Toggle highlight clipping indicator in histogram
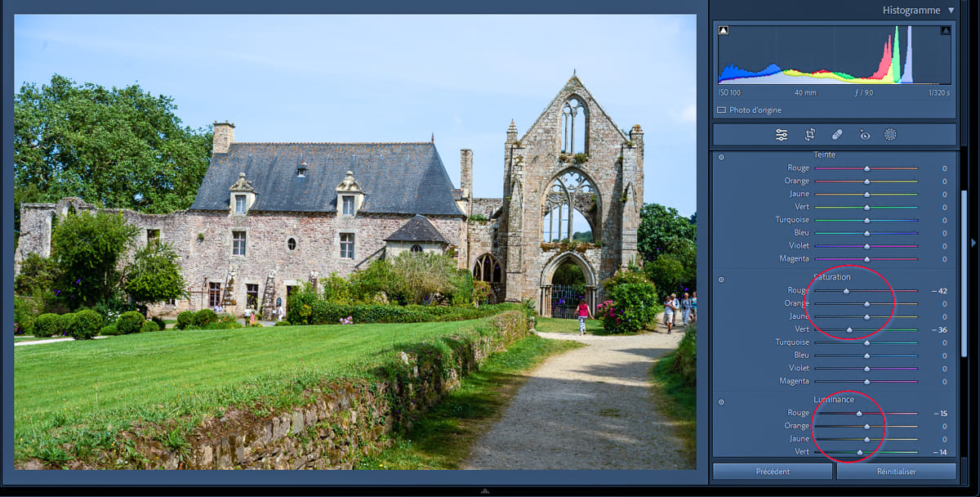The width and height of the screenshot is (980, 497). [x=945, y=31]
